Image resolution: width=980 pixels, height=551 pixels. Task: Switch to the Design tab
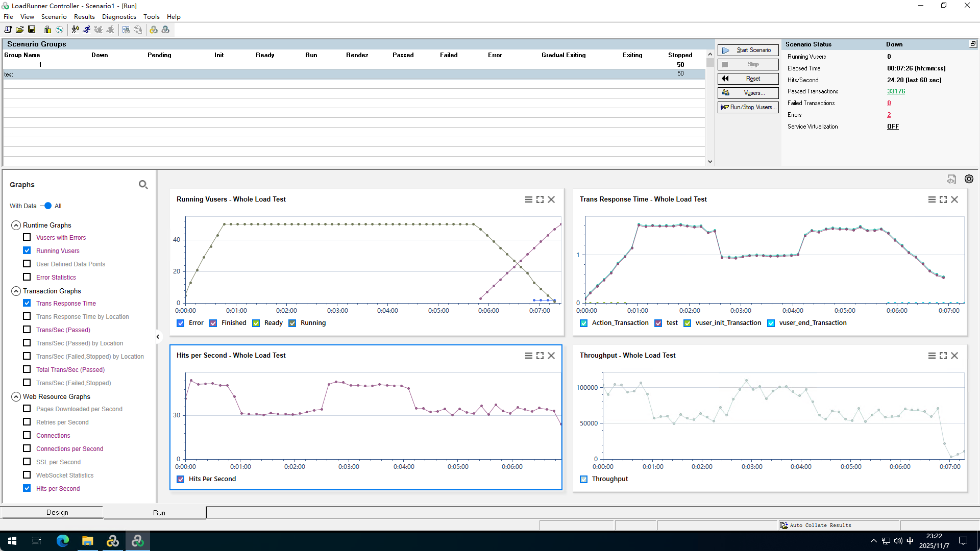57,512
